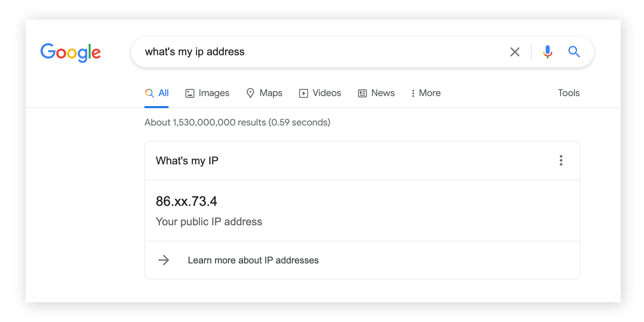Open the Tools options

(568, 93)
